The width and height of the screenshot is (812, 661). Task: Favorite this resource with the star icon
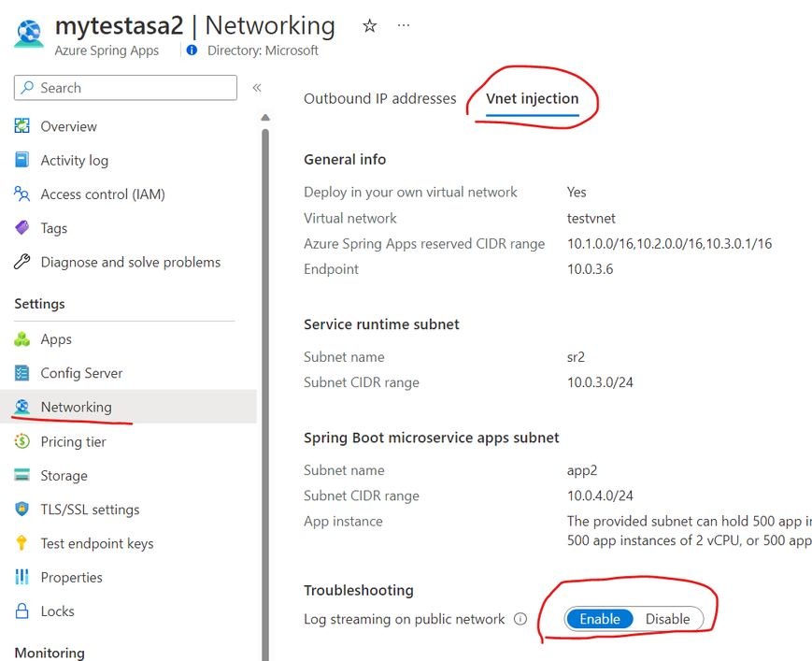369,25
